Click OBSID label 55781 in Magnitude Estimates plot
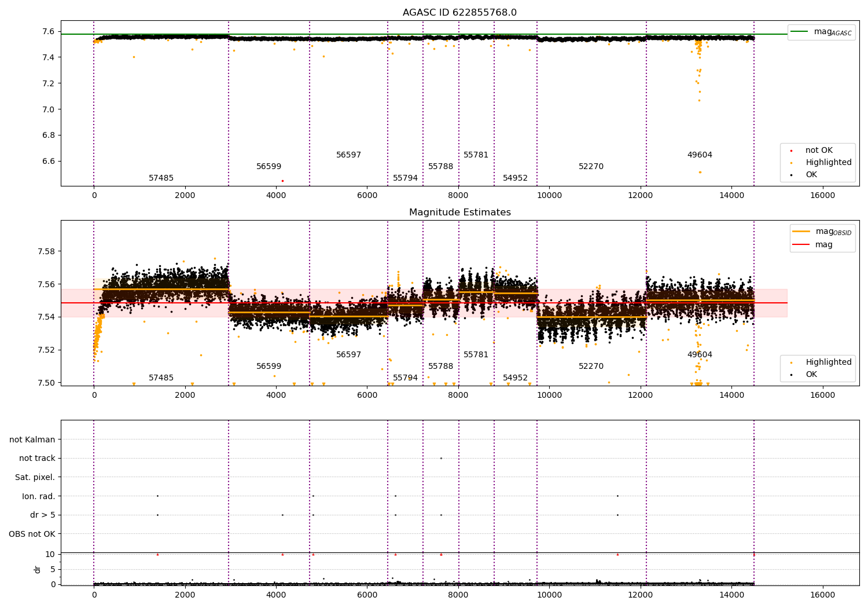Viewport: 868px width, 608px height. pos(476,355)
